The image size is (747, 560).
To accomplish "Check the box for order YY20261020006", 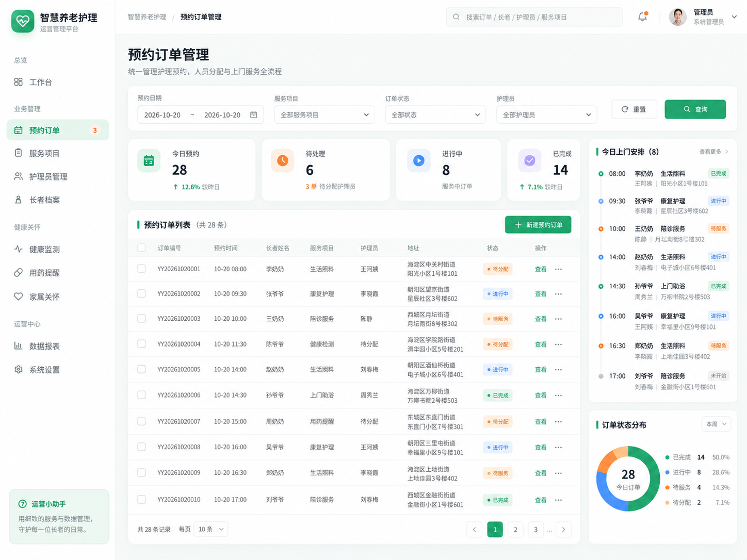I will click(x=141, y=395).
